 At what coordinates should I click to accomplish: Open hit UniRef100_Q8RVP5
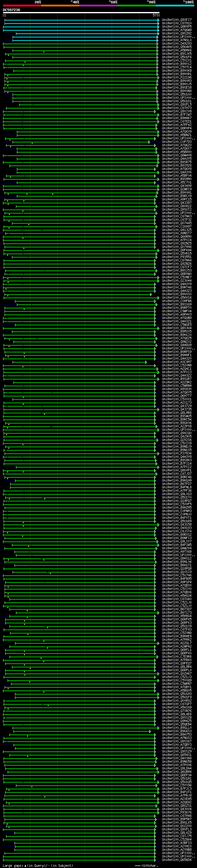point(177,26)
